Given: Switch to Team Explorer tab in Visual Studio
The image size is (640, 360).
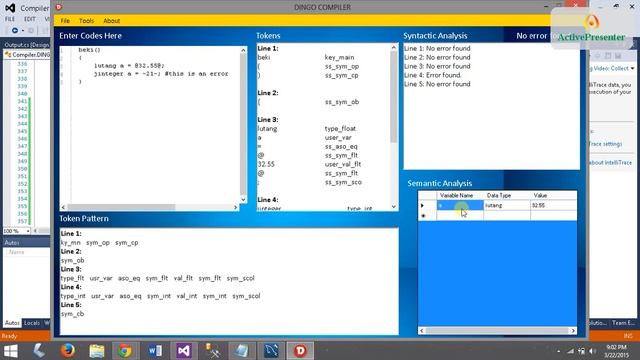Looking at the screenshot, I should 623,323.
